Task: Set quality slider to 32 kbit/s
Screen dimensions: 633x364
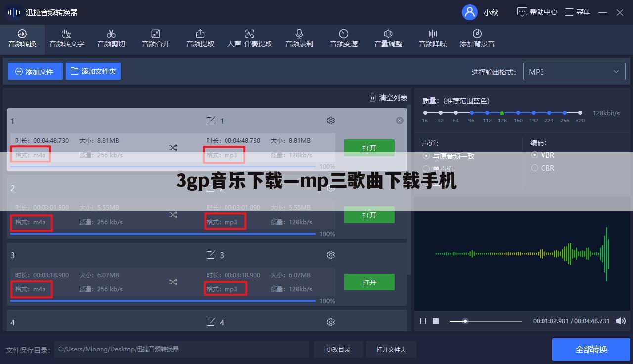Action: pos(441,113)
